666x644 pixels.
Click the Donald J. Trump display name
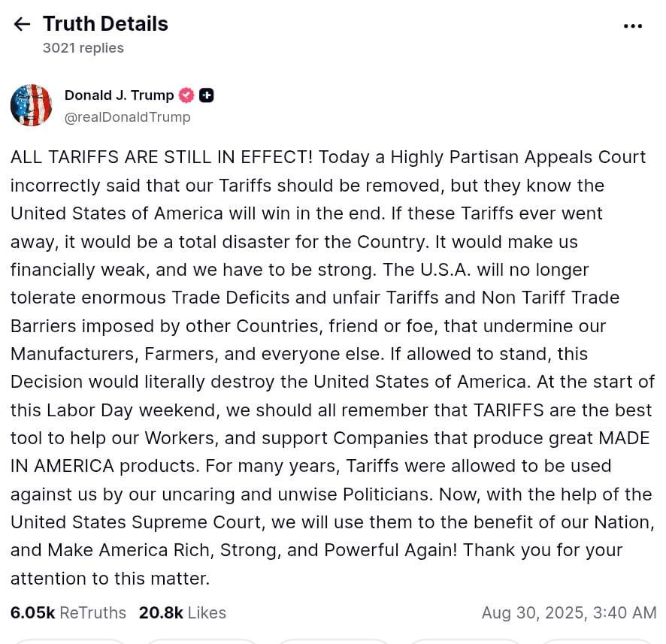[x=119, y=95]
